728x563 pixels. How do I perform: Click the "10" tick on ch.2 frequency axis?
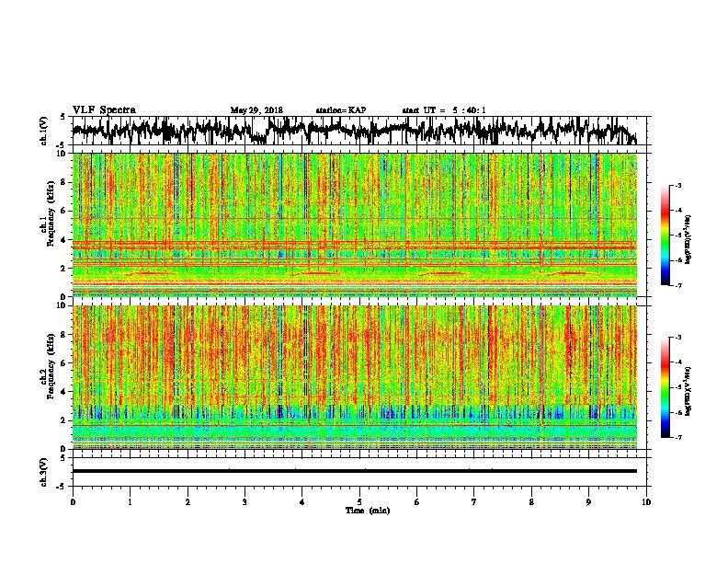tap(62, 305)
